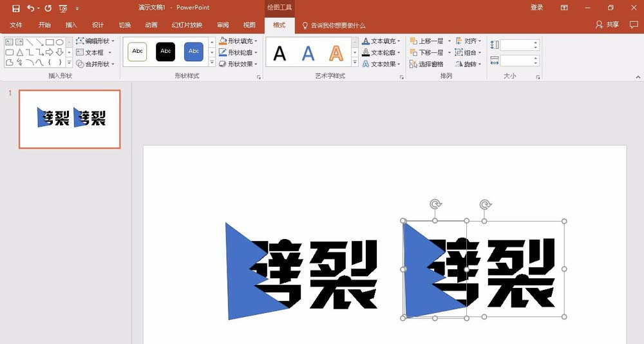644x344 pixels.
Task: Select the rounded rectangle shape
Action: point(9,52)
